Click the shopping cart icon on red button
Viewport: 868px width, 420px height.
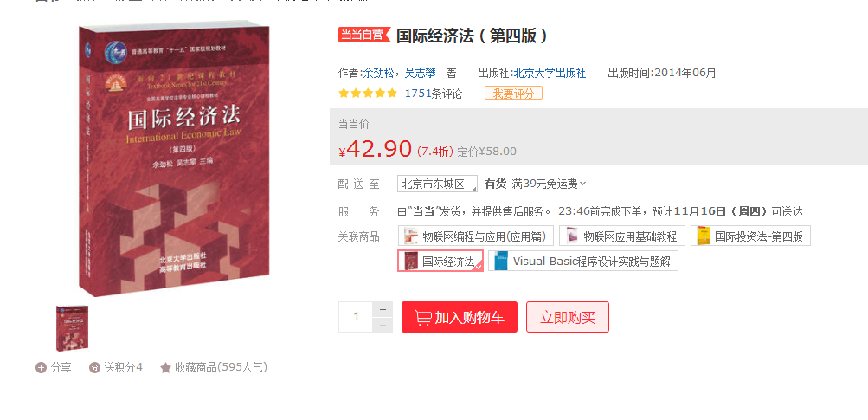(x=423, y=318)
